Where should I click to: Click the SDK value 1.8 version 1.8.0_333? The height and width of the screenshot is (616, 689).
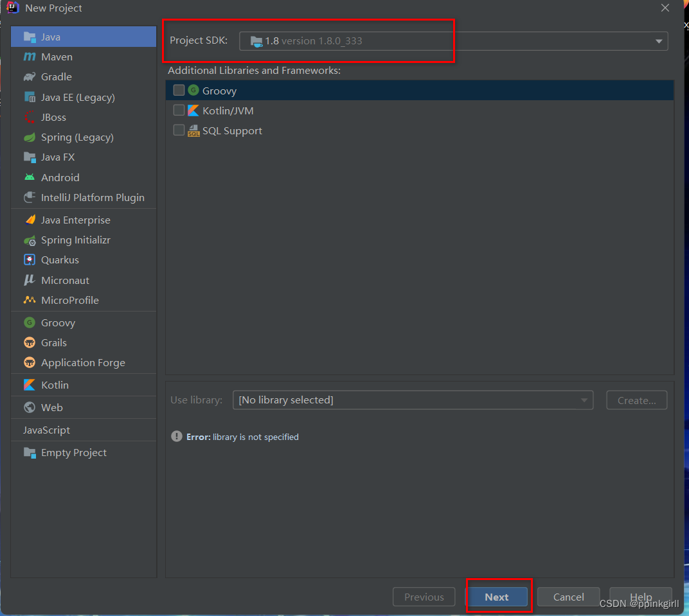point(313,41)
